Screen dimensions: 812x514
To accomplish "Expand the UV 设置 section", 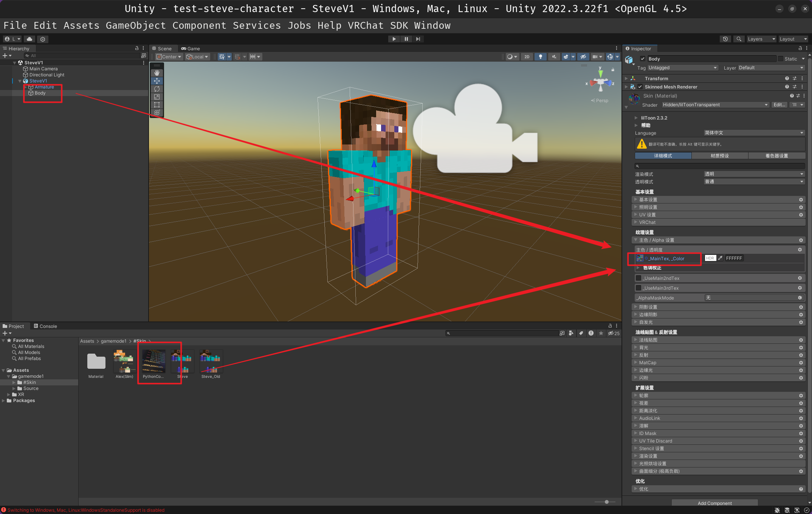I will pos(648,215).
